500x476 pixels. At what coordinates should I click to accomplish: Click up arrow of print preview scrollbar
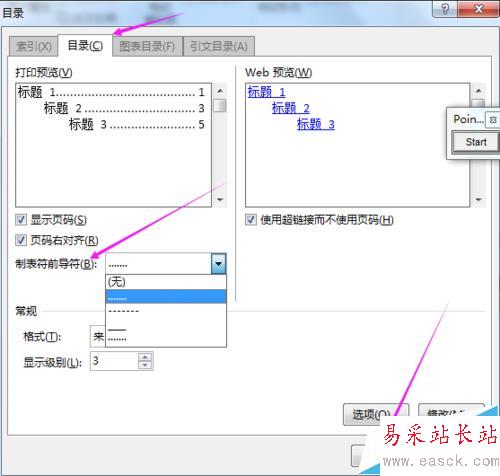point(220,91)
